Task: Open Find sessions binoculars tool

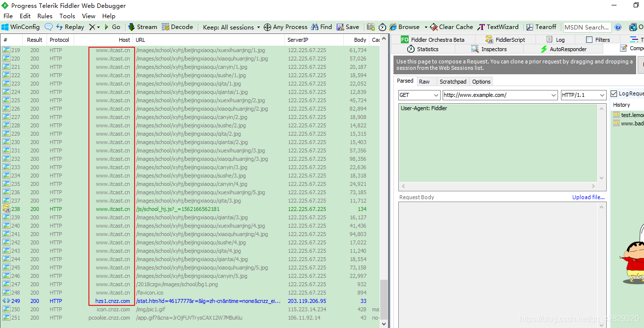Action: coord(321,27)
